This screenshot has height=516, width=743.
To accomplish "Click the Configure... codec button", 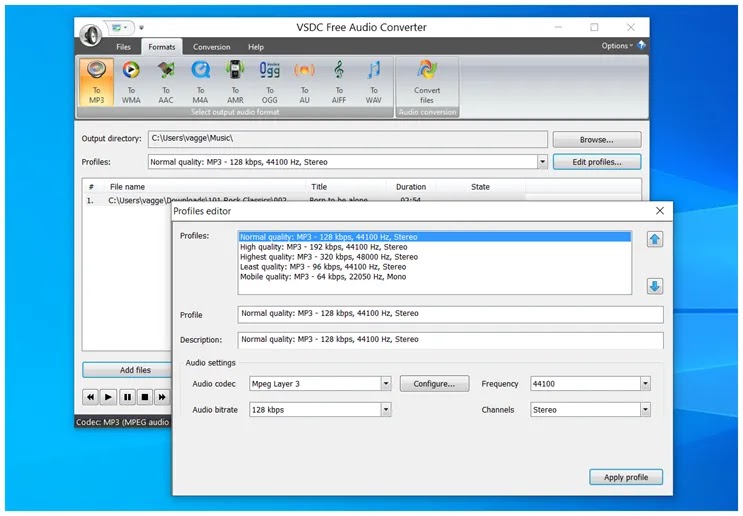I will [x=435, y=384].
